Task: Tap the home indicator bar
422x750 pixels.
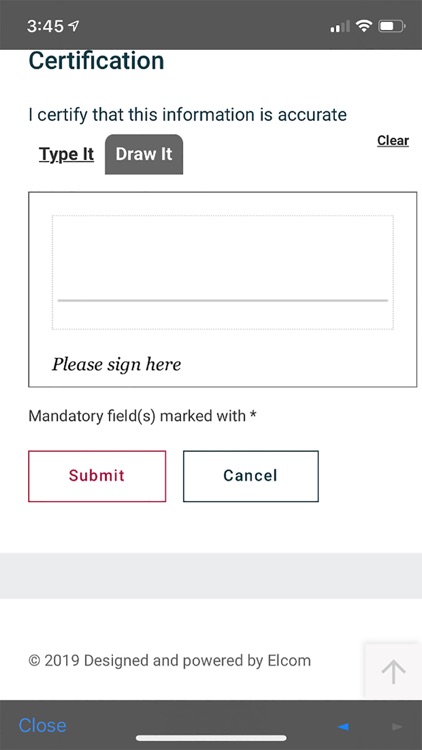Action: click(211, 738)
